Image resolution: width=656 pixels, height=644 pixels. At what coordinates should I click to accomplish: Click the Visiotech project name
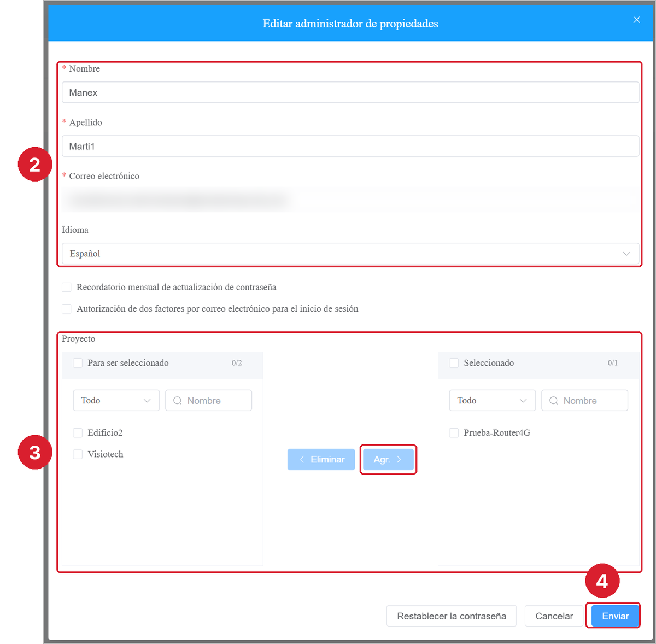click(106, 454)
